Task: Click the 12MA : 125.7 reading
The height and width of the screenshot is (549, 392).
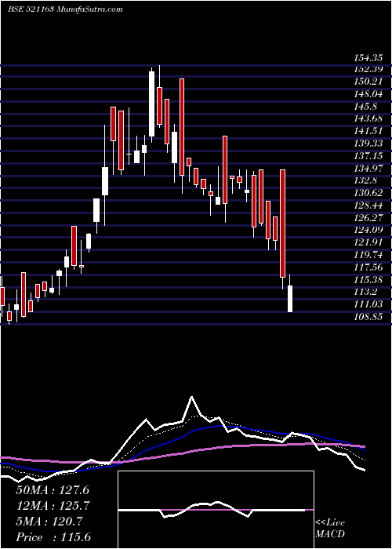Action: point(53,506)
